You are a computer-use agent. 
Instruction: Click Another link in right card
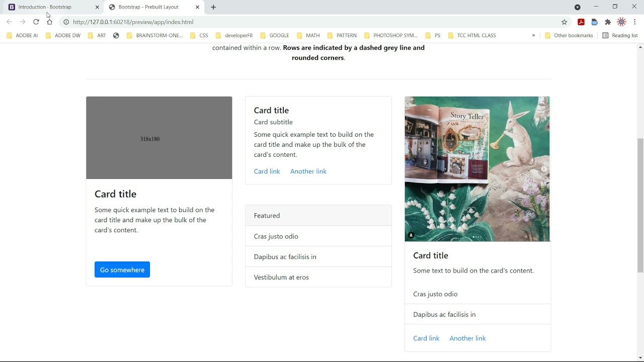[x=467, y=338]
